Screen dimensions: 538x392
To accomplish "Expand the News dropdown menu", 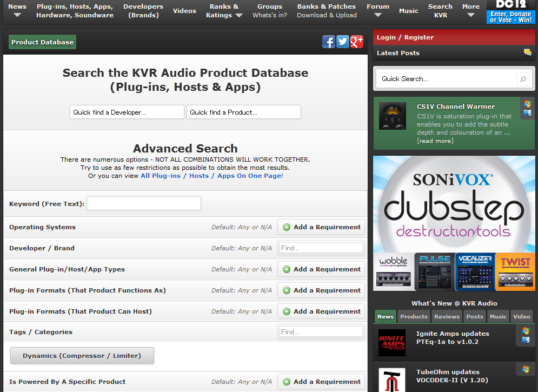I will (17, 11).
